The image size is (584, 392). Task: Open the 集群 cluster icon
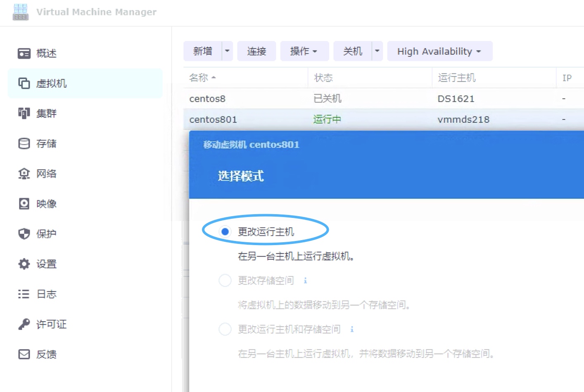(24, 113)
